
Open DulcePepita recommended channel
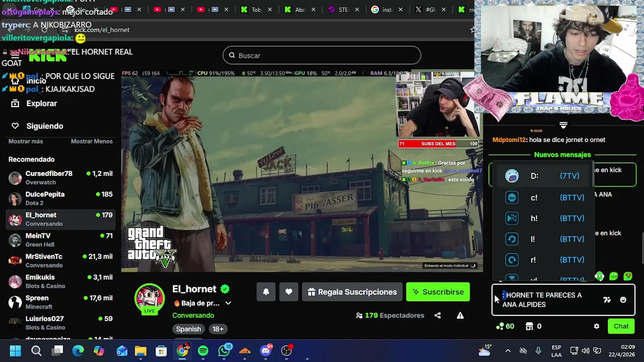[60, 198]
